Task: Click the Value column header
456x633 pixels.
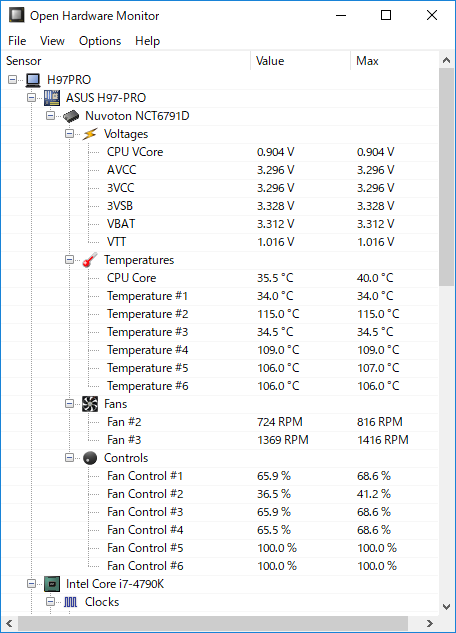Action: pos(301,61)
